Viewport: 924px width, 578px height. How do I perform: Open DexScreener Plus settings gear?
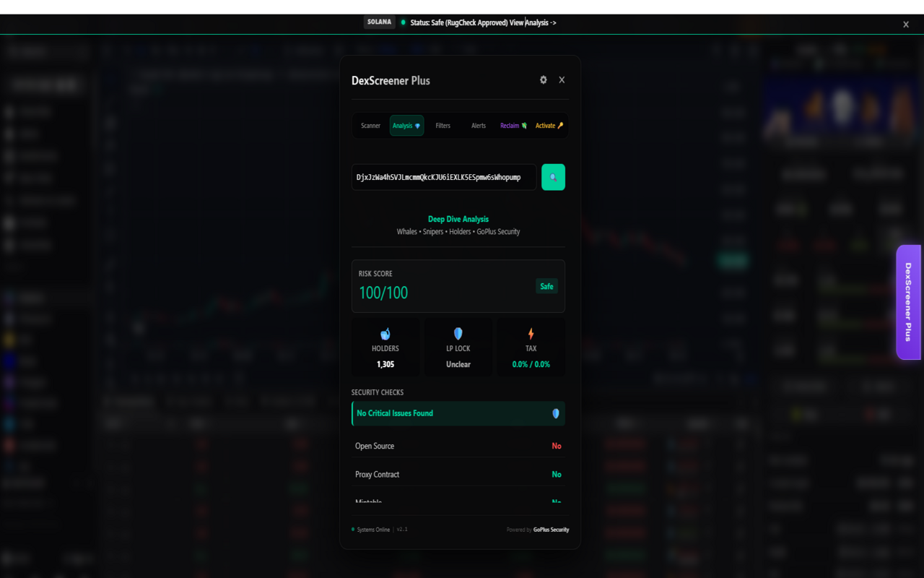[x=544, y=80]
